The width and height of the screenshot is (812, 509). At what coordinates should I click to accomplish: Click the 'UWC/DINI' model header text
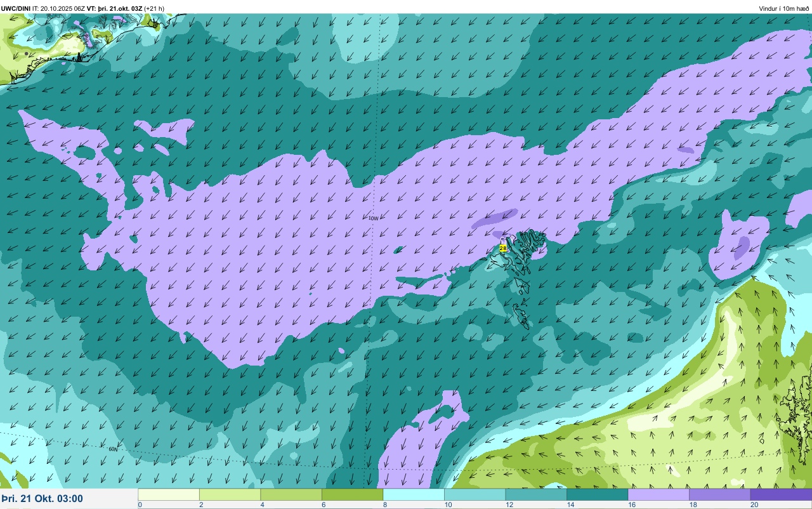[16, 8]
